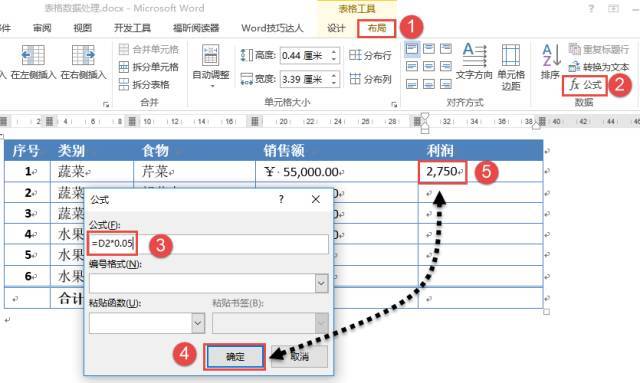Click the fx Formula (公式) button
Screen dimensions: 640x383
click(585, 86)
